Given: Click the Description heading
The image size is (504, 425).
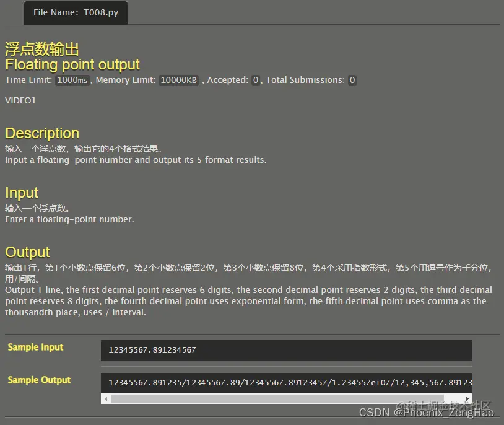Looking at the screenshot, I should 42,133.
